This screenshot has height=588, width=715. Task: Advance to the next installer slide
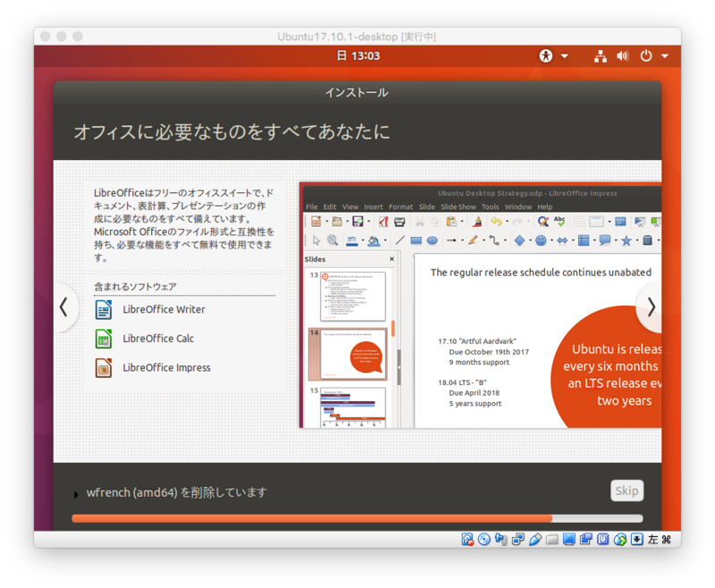[x=651, y=307]
